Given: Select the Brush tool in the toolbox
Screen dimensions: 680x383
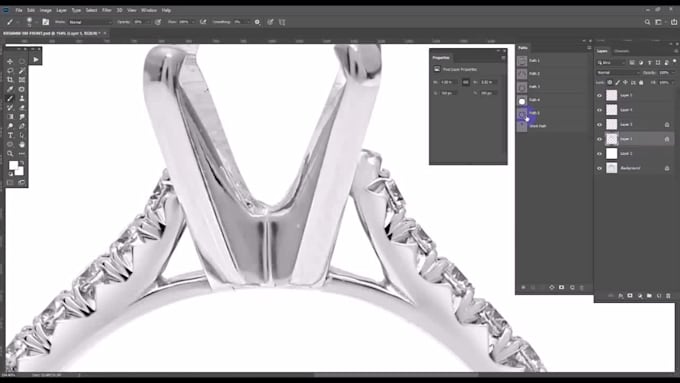Looking at the screenshot, I should point(10,98).
